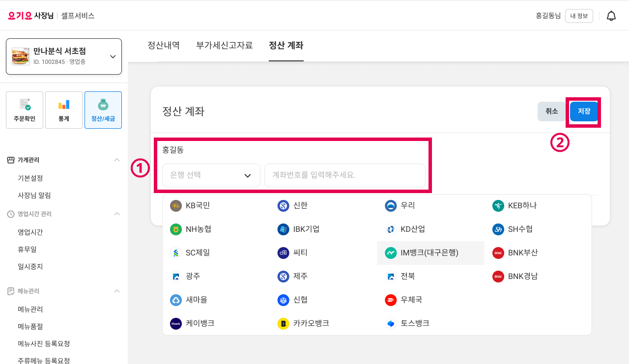The width and height of the screenshot is (629, 364).
Task: Open the store selector 만나분식 서초점
Action: tap(64, 56)
